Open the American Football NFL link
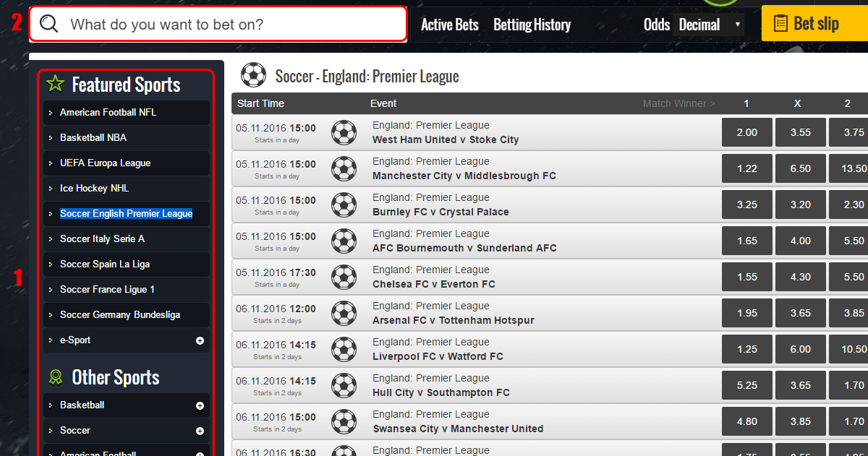Image resolution: width=868 pixels, height=456 pixels. pyautogui.click(x=108, y=112)
